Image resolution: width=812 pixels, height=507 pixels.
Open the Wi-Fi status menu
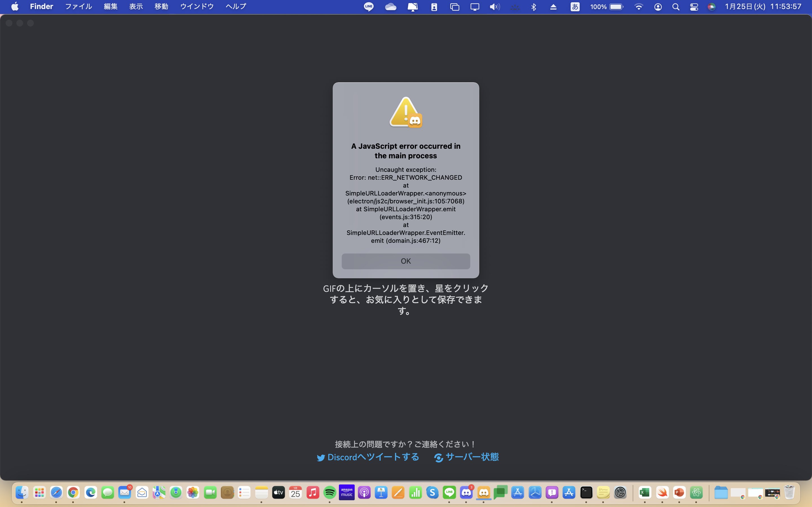pyautogui.click(x=639, y=6)
